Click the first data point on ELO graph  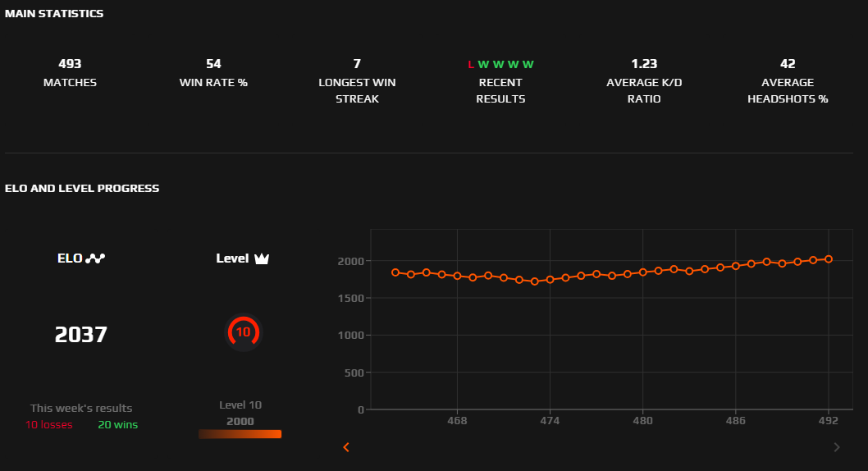[x=395, y=272]
